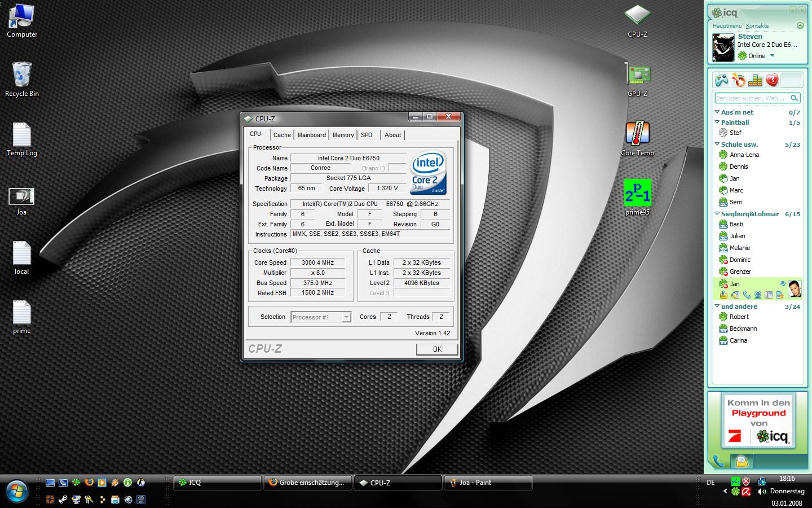
Task: Click the CPU-Z taskbar button
Action: [x=398, y=483]
